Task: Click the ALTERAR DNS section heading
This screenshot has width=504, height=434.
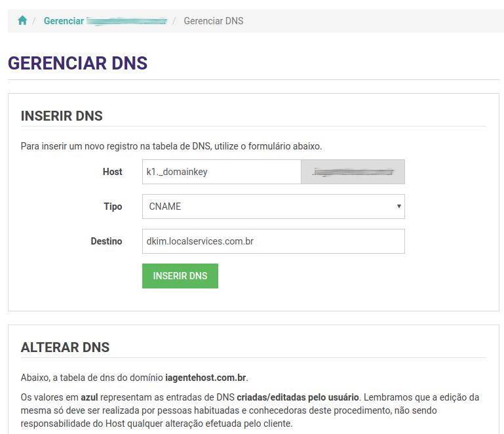Action: 65,347
